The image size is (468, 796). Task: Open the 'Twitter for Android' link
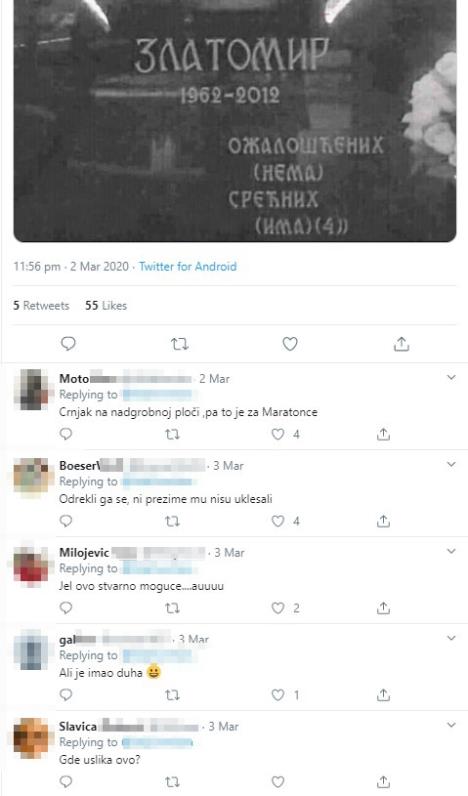click(x=188, y=267)
